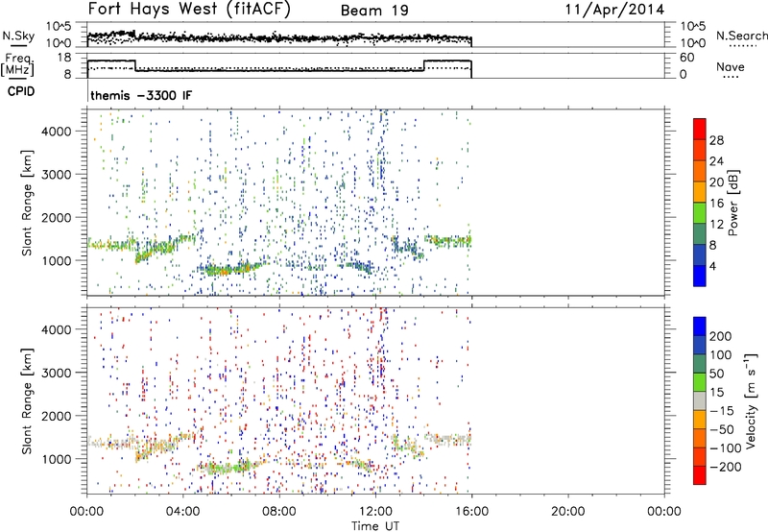Click the '20:00' time axis tick label
Screen dimensions: 768x532
click(x=567, y=512)
